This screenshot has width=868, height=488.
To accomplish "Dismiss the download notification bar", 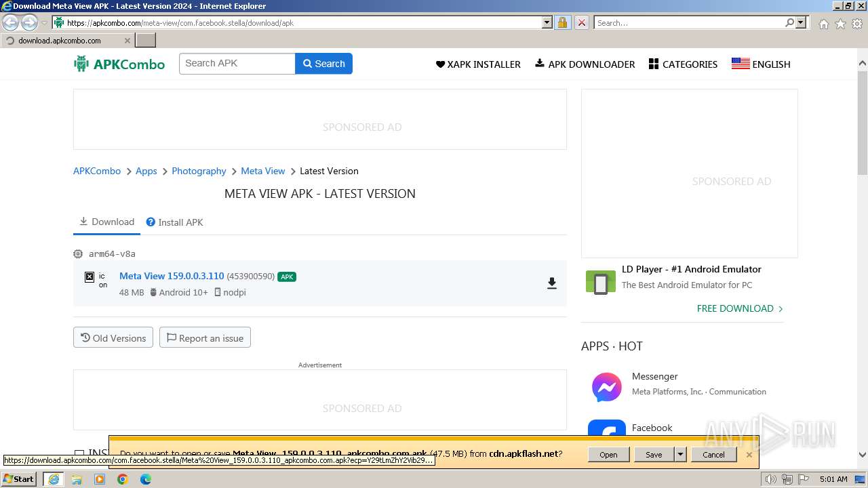I will (x=749, y=455).
